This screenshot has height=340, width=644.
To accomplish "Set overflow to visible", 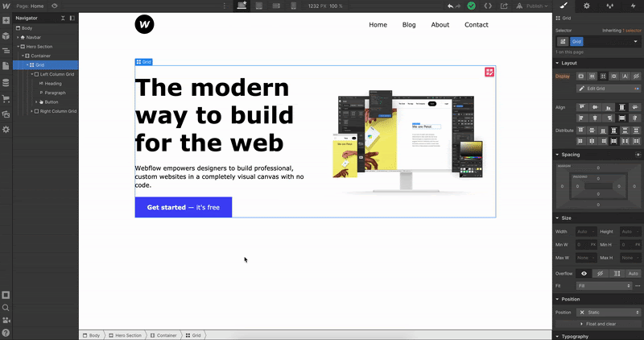I will coord(584,273).
